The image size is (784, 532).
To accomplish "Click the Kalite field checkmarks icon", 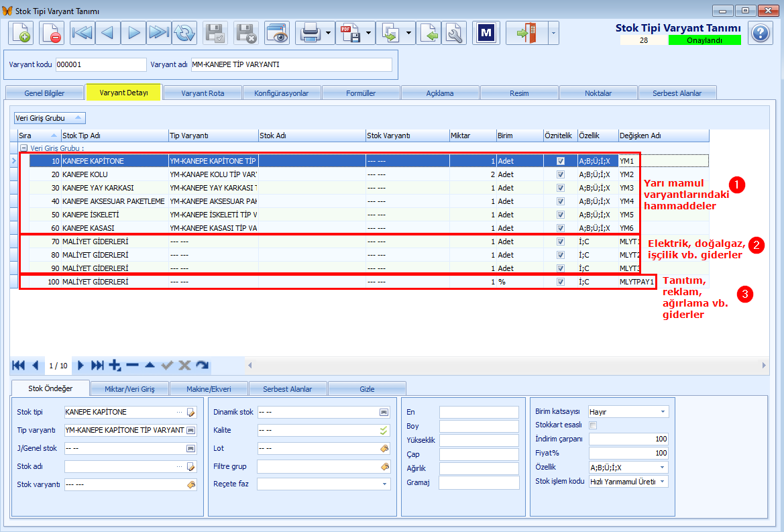I will 384,431.
